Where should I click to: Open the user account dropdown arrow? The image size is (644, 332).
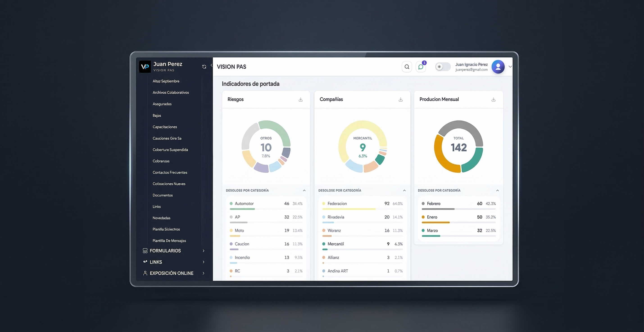coord(510,67)
